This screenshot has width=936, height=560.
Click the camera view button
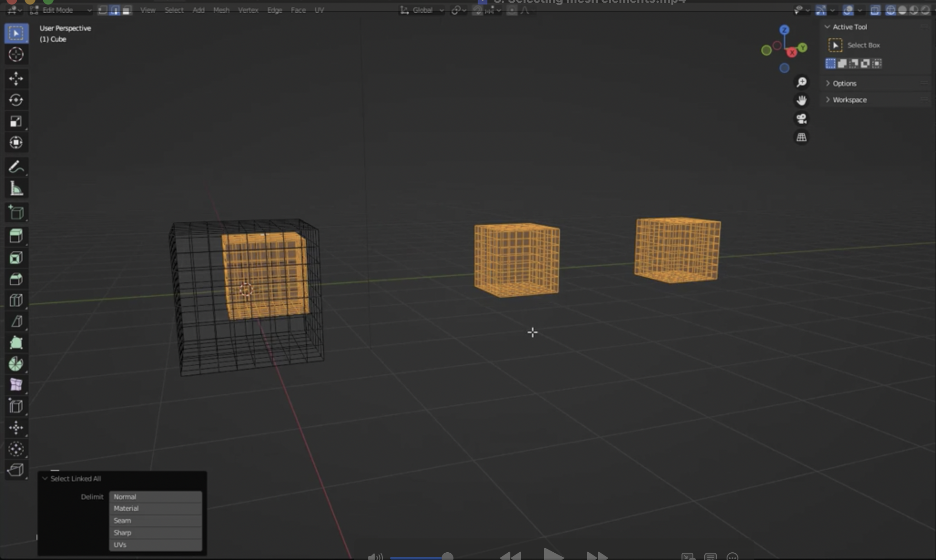(801, 119)
